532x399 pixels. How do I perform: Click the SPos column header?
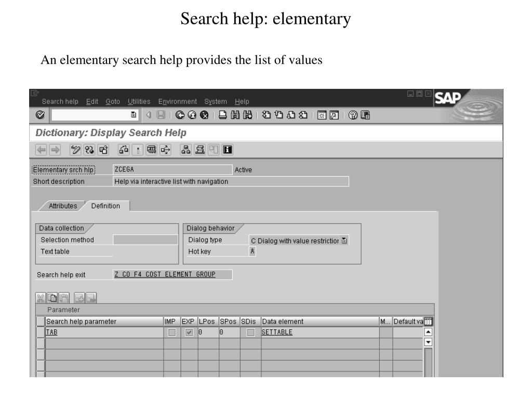229,321
